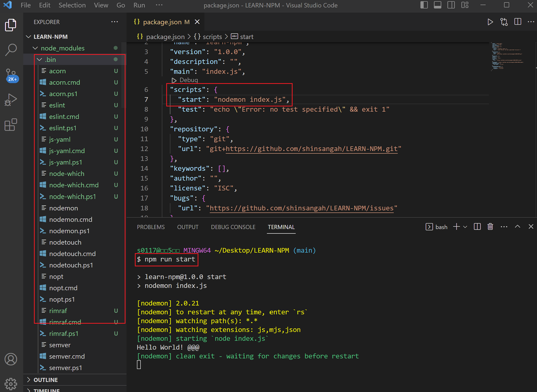The image size is (537, 392).
Task: Split the editor right
Action: [518, 22]
